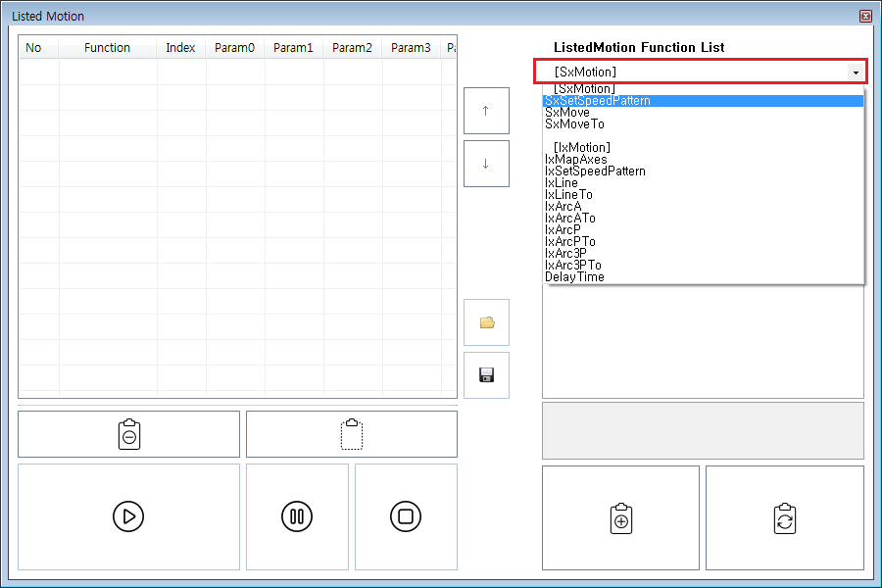Screen dimensions: 882x588
Task: Collapse the function list dropdown arrow
Action: 856,73
